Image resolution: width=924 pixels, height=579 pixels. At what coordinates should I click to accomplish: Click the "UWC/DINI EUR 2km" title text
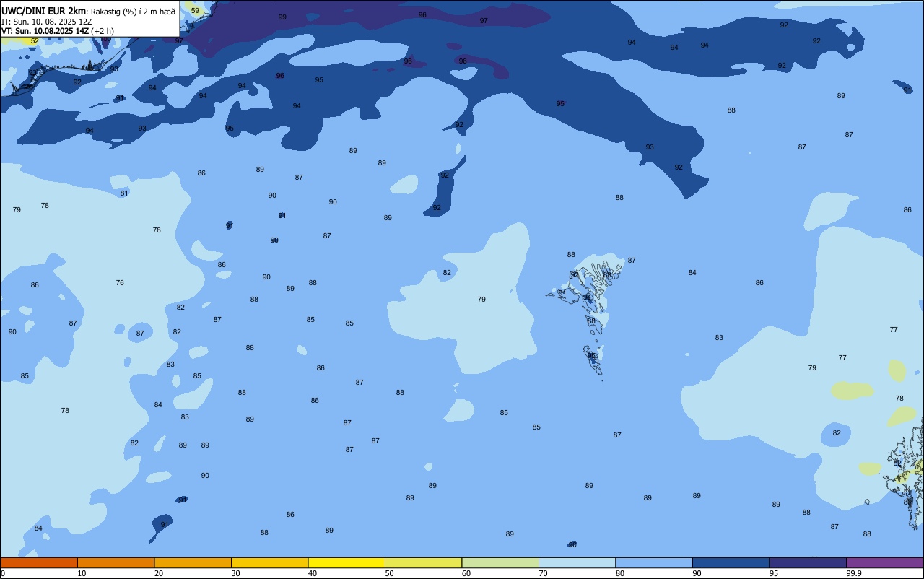pos(43,11)
